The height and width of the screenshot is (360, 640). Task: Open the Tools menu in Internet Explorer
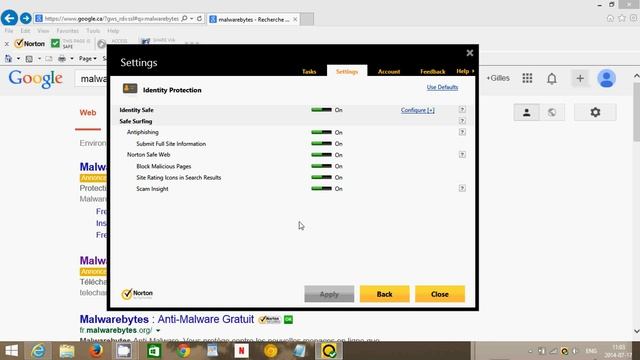coord(93,31)
